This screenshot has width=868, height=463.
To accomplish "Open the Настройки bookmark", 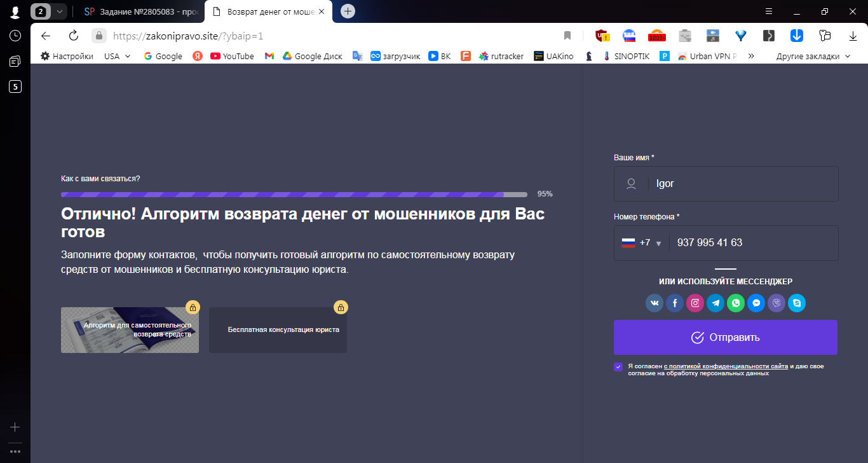I will [67, 56].
